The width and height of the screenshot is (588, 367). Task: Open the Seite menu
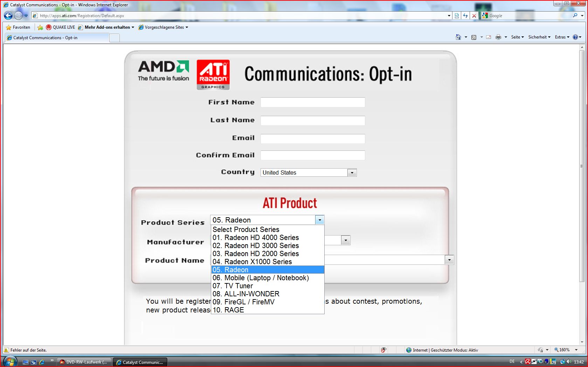517,37
